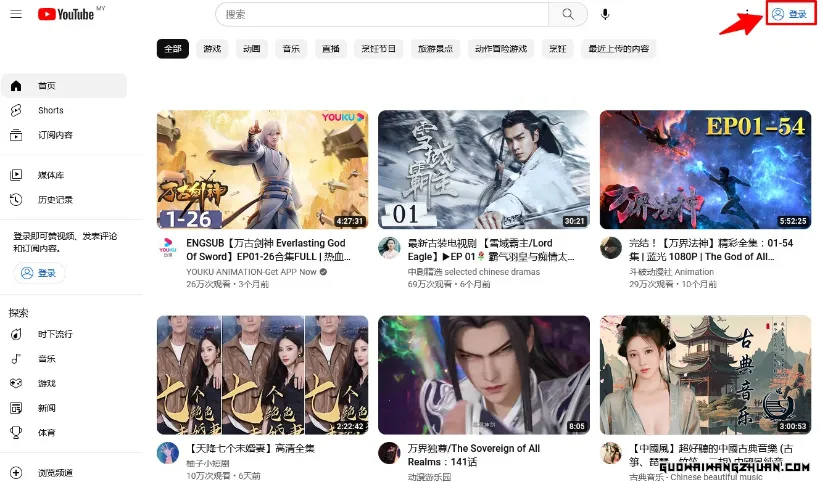
Task: Go to 首页 in the sidebar
Action: (64, 86)
